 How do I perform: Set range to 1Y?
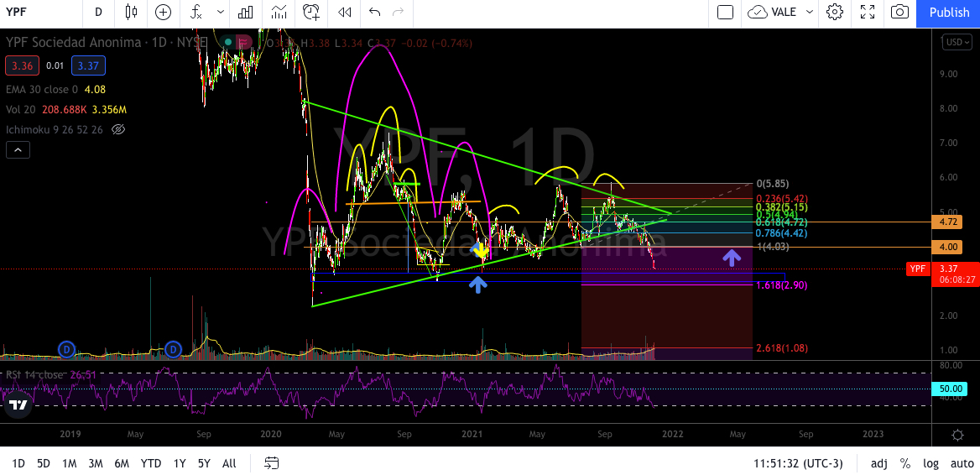[x=180, y=463]
